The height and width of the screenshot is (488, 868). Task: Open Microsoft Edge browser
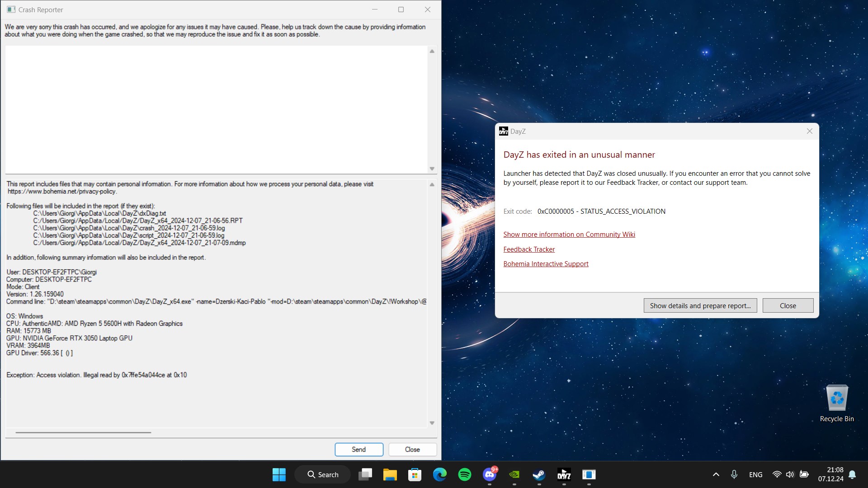(439, 474)
